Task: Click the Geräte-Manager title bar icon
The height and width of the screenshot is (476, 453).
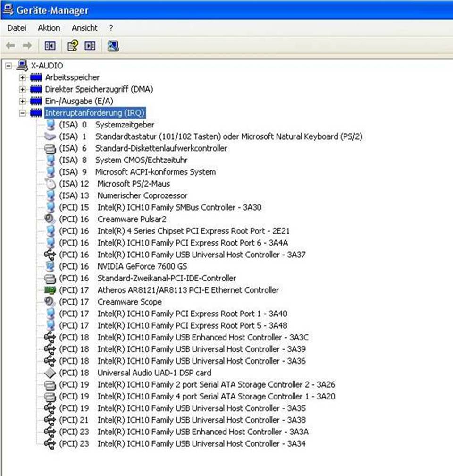Action: [x=8, y=10]
